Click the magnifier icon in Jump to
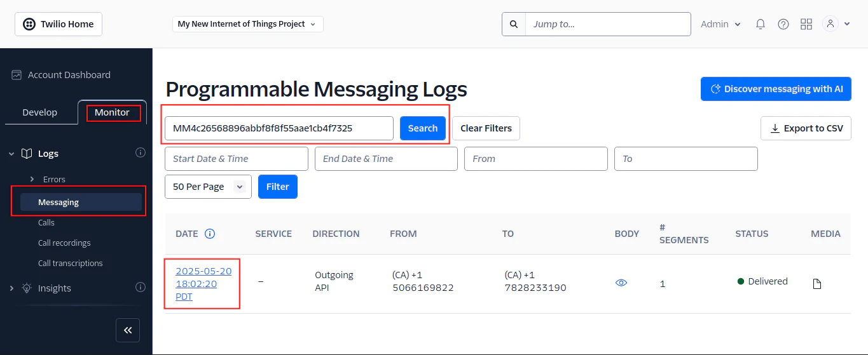868x355 pixels. pos(514,24)
